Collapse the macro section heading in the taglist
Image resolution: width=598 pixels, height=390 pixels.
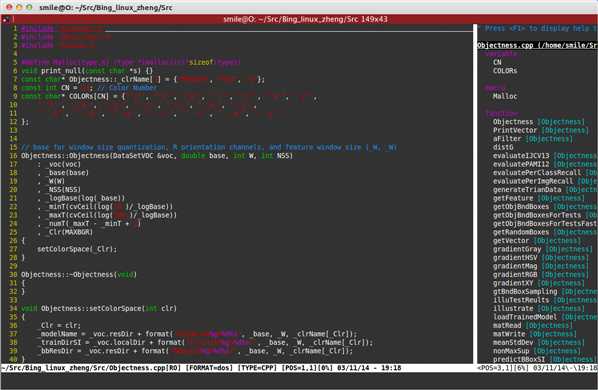coord(495,88)
